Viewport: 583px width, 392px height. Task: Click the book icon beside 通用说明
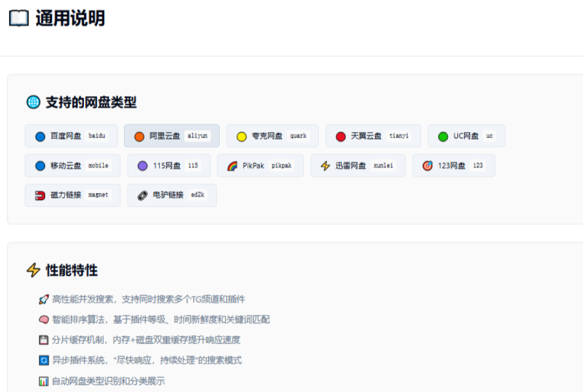pos(19,18)
